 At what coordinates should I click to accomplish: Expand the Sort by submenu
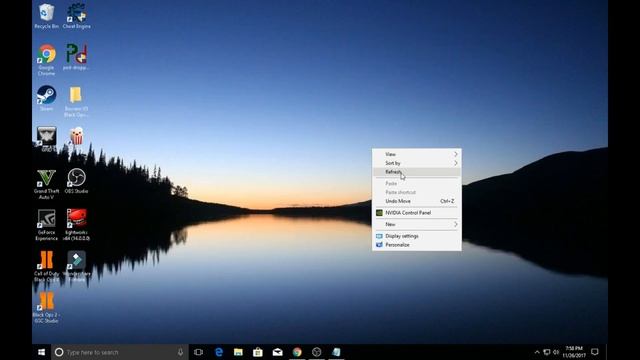(417, 163)
